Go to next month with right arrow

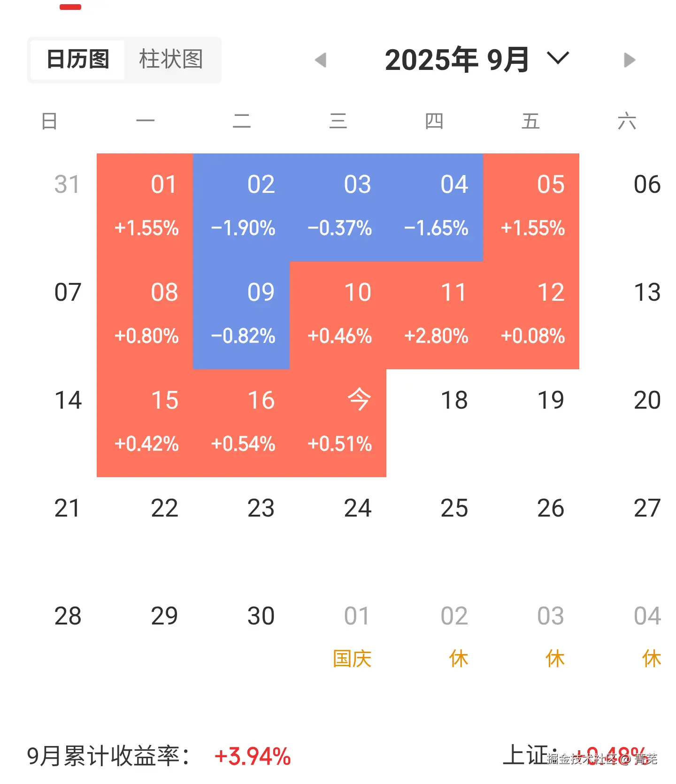click(x=630, y=60)
